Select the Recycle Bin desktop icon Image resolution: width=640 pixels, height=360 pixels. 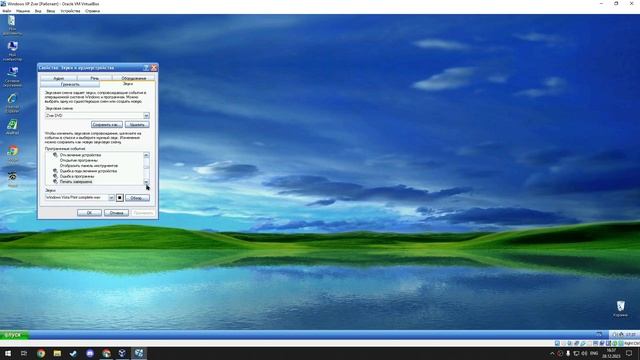click(620, 309)
